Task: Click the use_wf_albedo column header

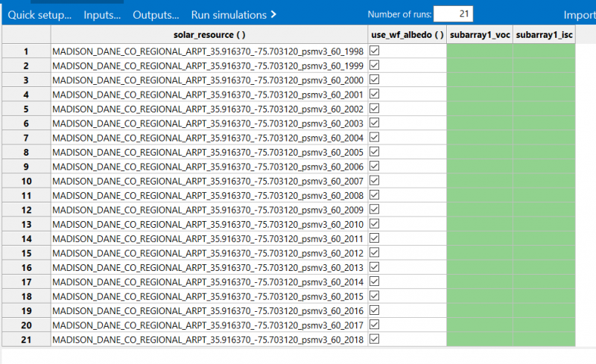Action: coord(407,35)
